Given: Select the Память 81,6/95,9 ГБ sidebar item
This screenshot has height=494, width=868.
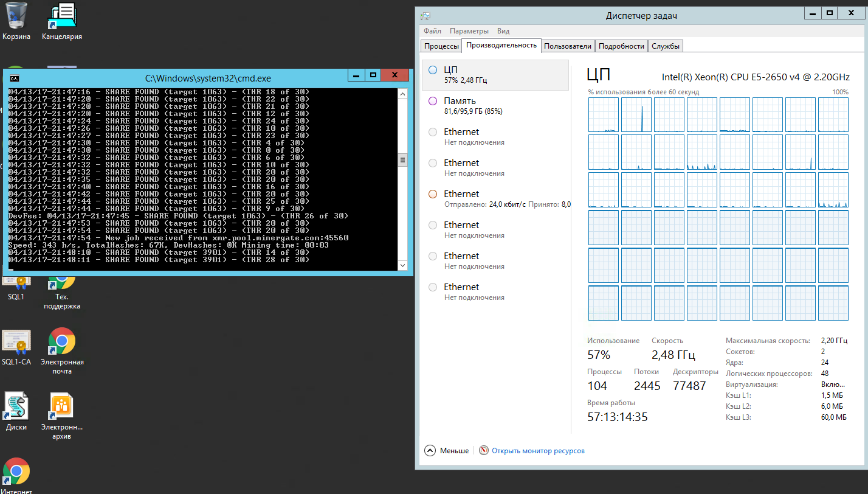Looking at the screenshot, I should [x=495, y=106].
